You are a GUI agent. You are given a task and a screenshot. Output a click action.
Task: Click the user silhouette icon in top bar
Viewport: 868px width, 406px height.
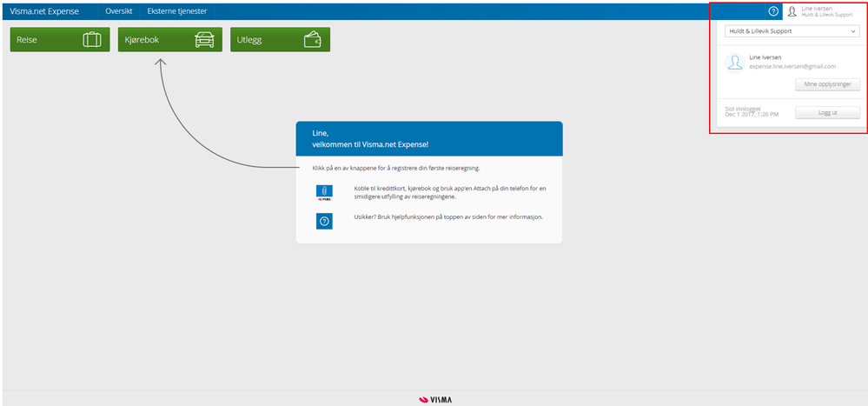(x=792, y=11)
